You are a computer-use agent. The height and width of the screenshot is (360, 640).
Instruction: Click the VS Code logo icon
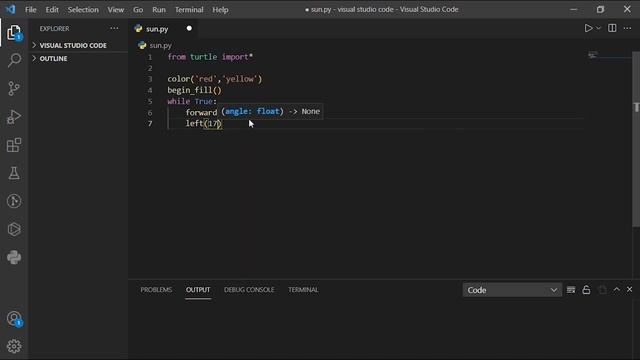(x=11, y=9)
